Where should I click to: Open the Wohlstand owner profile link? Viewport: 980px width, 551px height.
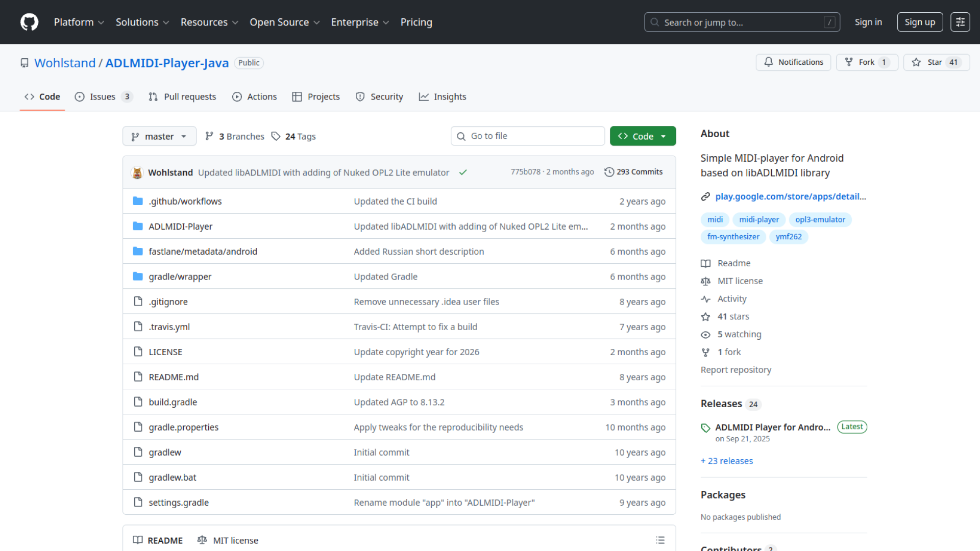65,63
